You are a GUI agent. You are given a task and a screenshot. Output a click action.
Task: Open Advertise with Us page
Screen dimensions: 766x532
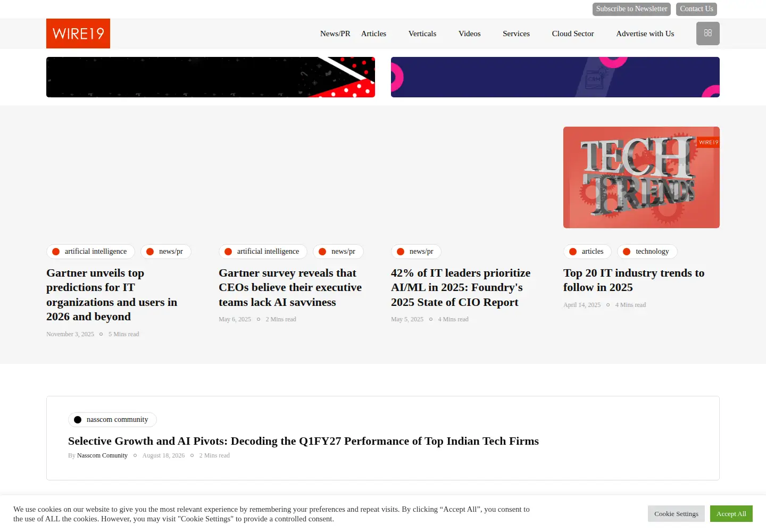645,34
